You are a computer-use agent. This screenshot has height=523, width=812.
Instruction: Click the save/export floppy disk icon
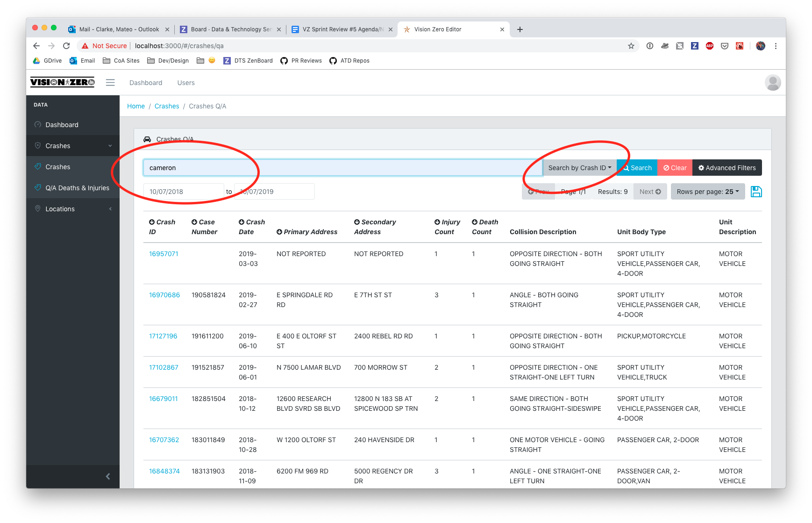pyautogui.click(x=756, y=192)
